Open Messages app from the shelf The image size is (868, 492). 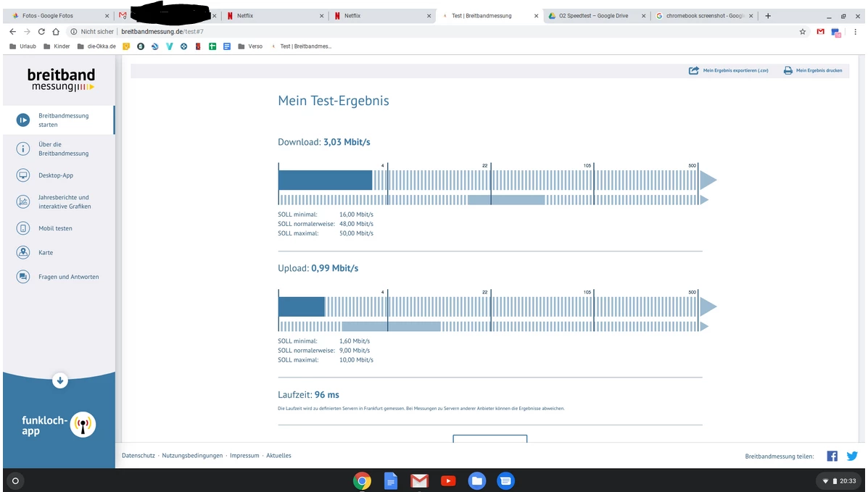pos(505,481)
